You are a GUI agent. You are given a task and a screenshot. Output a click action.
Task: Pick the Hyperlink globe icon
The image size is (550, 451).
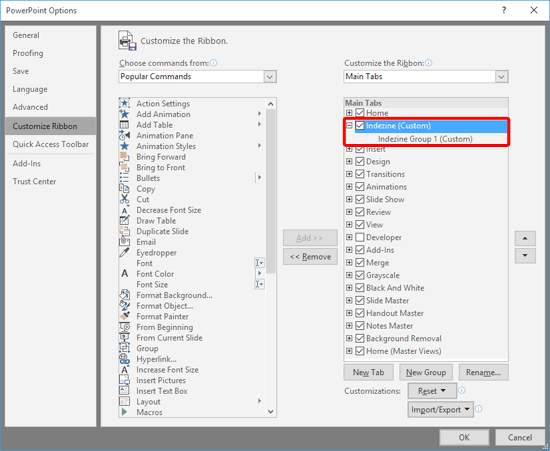[x=125, y=359]
